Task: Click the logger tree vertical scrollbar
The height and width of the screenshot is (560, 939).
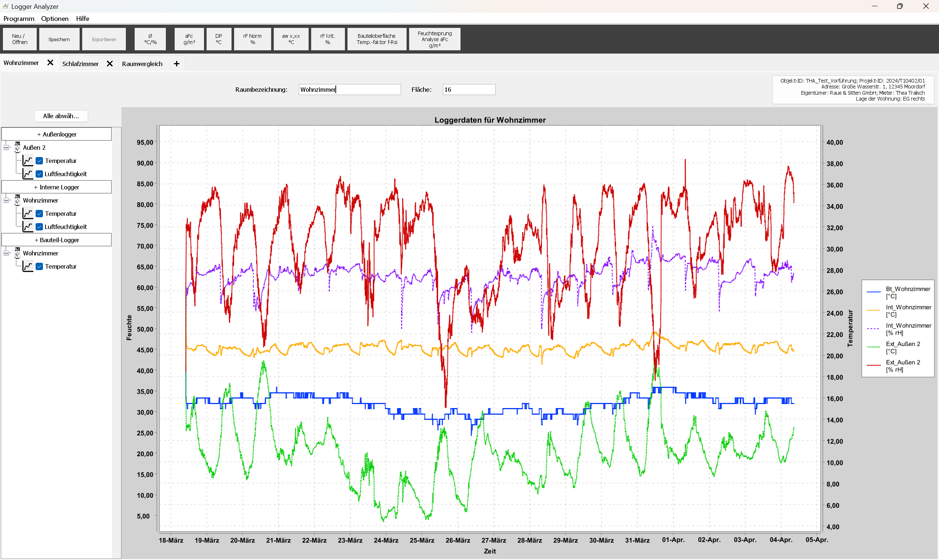Action: point(117,343)
